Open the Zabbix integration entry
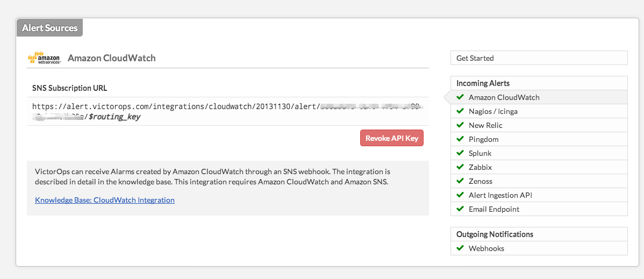 539,167
